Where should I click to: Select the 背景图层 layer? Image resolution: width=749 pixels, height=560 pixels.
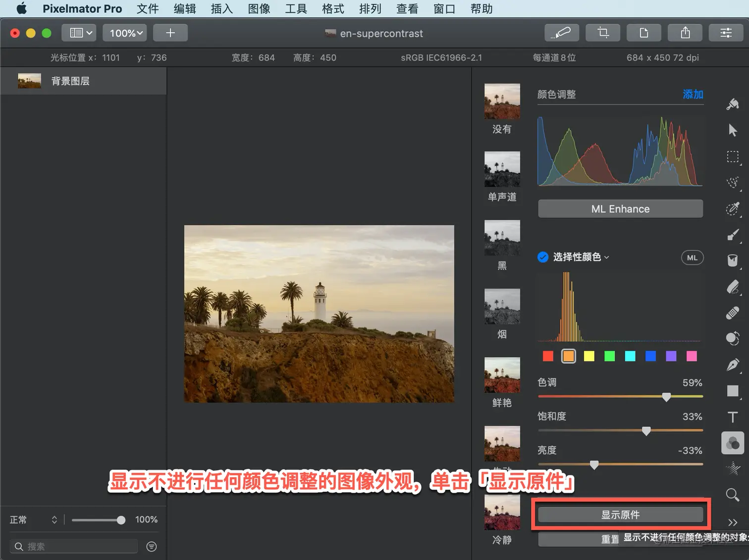coord(83,81)
